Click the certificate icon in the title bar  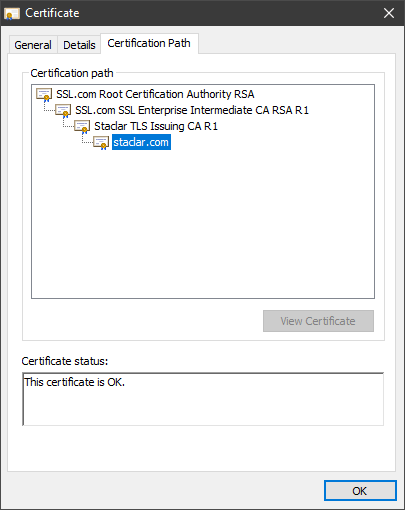pos(12,14)
